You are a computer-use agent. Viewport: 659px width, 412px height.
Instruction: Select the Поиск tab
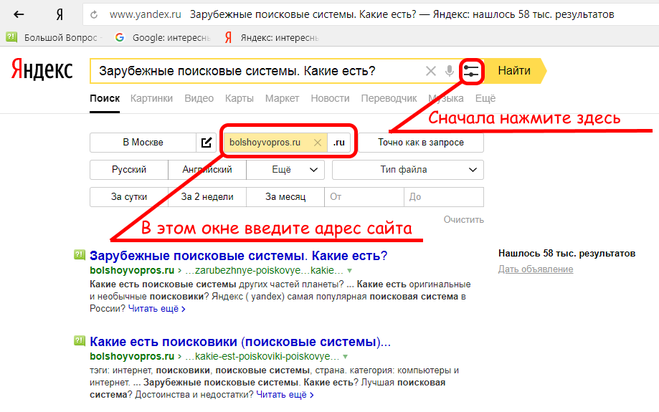(105, 98)
